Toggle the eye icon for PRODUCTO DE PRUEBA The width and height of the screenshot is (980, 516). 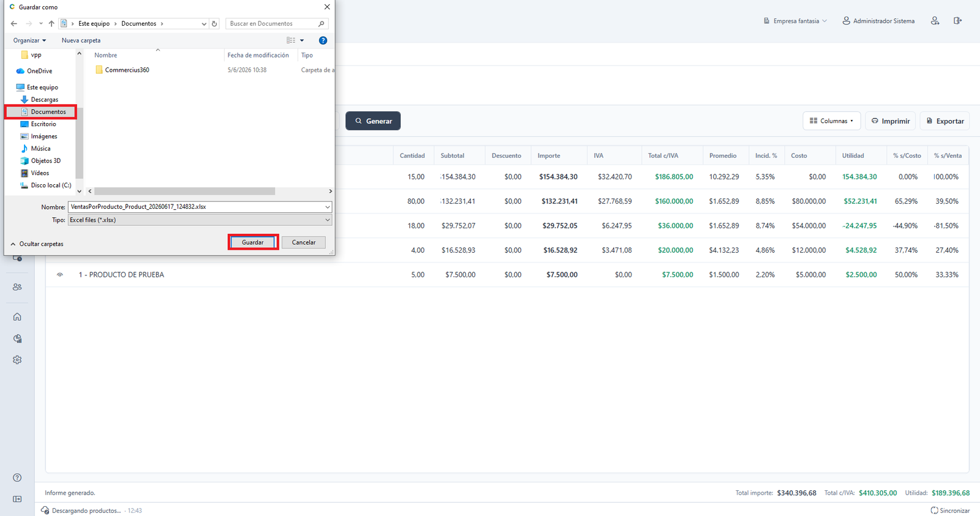point(60,275)
